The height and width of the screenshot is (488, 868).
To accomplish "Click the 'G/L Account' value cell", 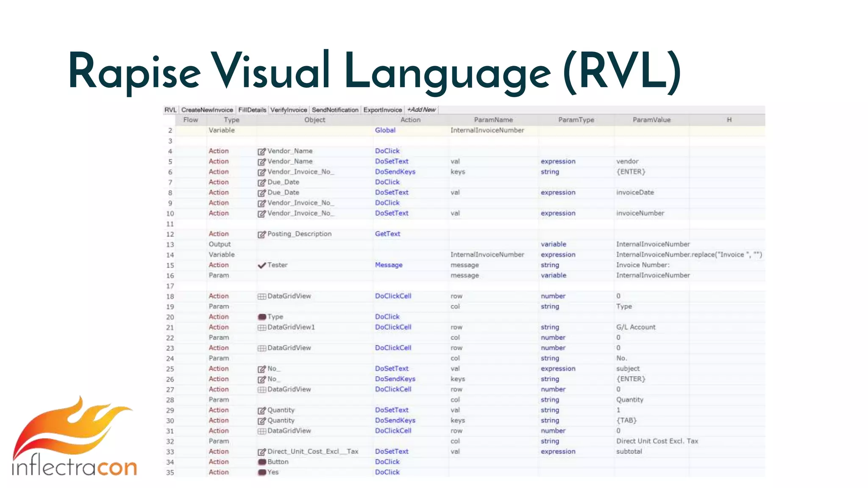I will [x=636, y=327].
